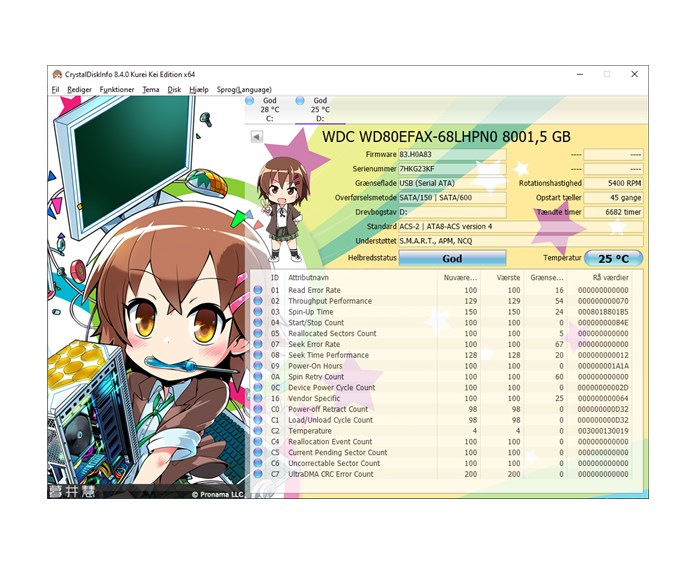Click the Overførselsmetode field SATA/150 | SATA/600
Viewport: 696px width, 564px height.
452,198
